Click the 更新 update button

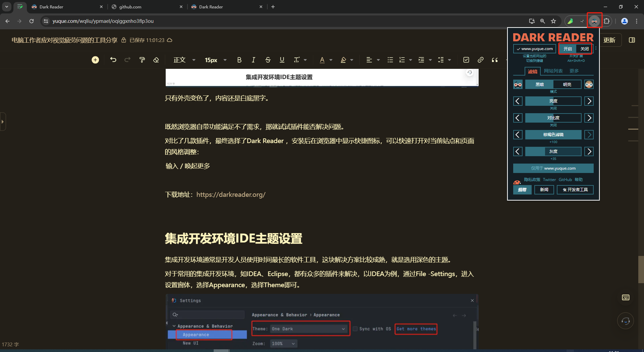609,40
